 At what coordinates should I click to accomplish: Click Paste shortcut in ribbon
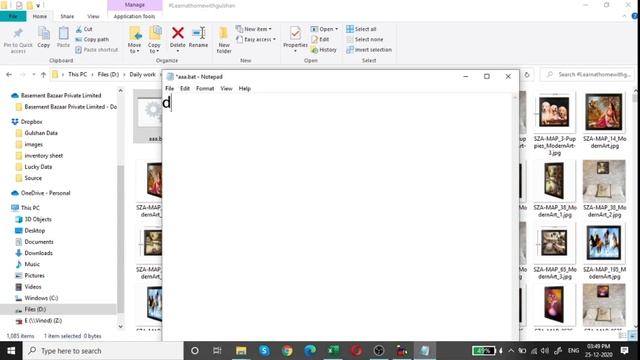(x=97, y=49)
